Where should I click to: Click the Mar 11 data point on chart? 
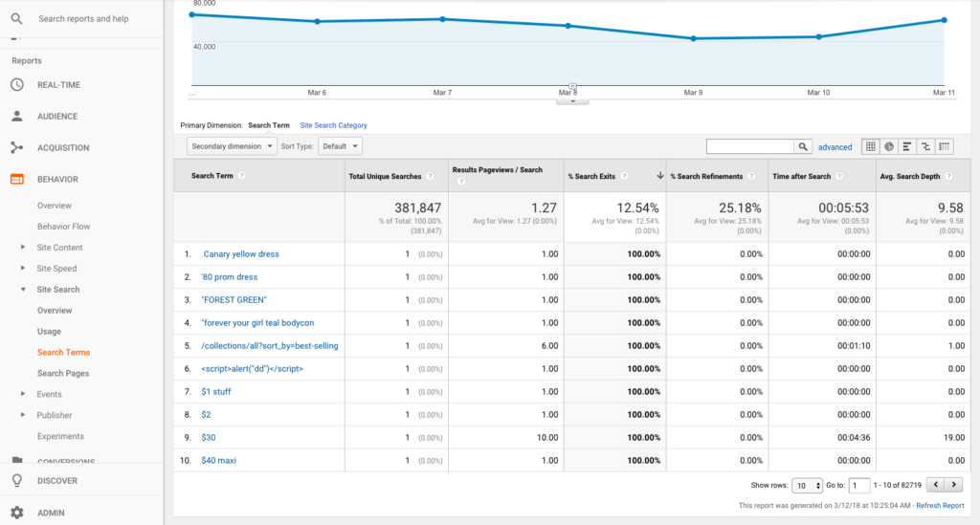pos(945,20)
